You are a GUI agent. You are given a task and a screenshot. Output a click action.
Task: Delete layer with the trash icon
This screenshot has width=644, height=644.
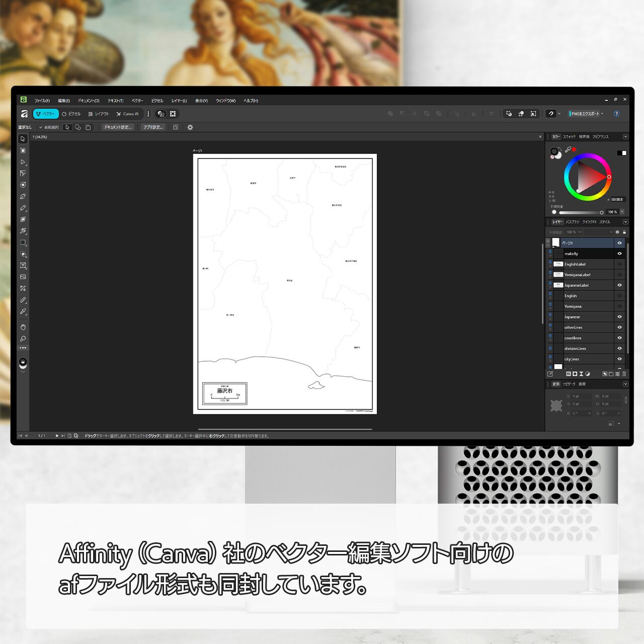(624, 374)
